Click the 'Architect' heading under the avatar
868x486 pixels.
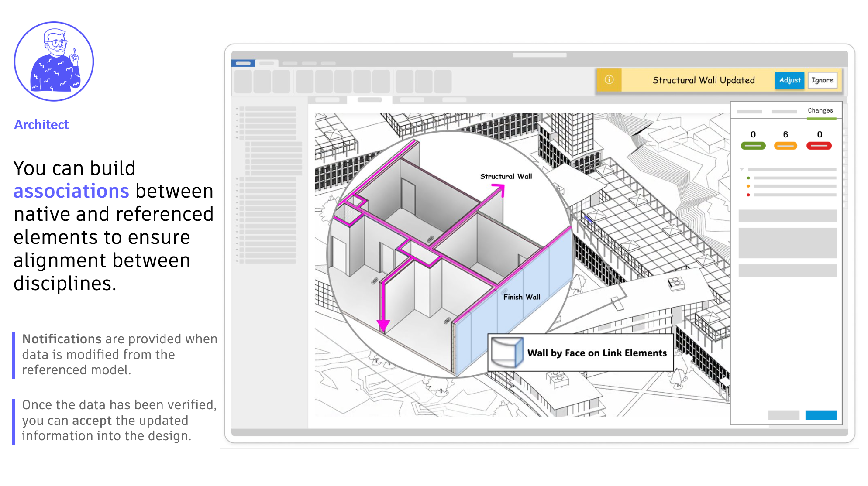pos(41,125)
